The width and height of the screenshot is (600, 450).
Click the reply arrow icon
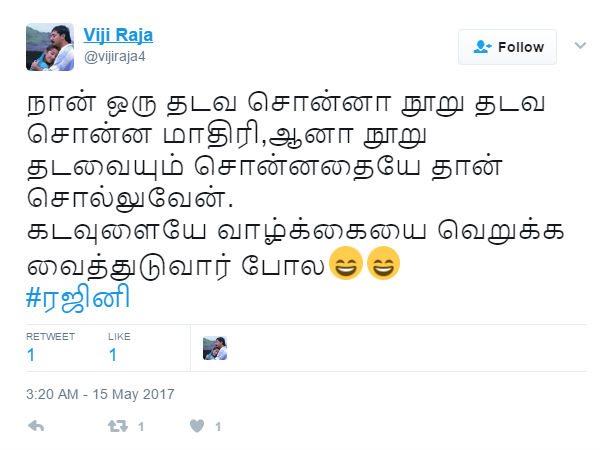[36, 426]
